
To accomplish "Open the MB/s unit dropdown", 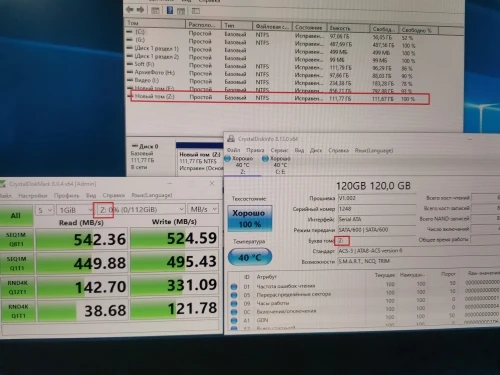I will coord(203,209).
